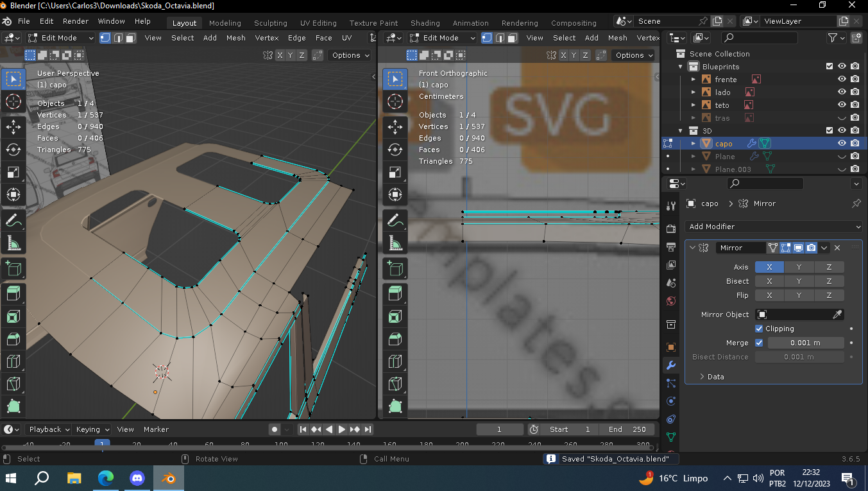Open Mesh menu in User Perspective viewport
Image resolution: width=868 pixels, height=491 pixels.
(235, 38)
